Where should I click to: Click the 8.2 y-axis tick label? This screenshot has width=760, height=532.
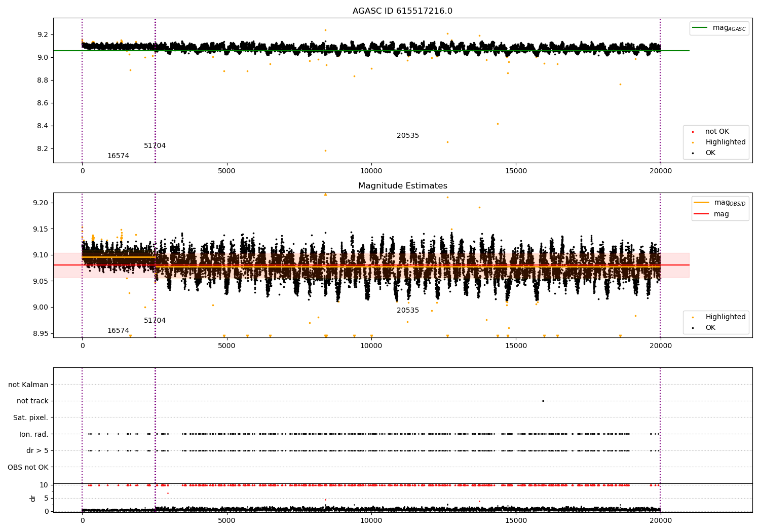42,149
